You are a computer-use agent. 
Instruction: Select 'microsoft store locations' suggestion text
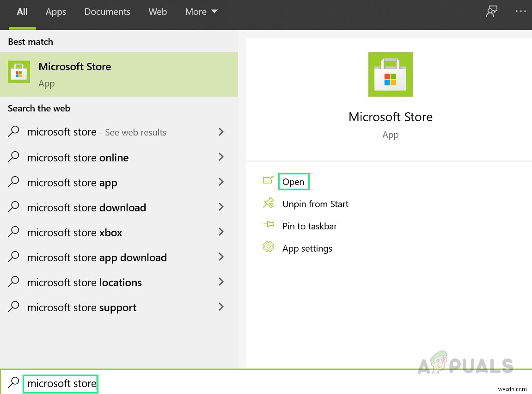tap(85, 283)
